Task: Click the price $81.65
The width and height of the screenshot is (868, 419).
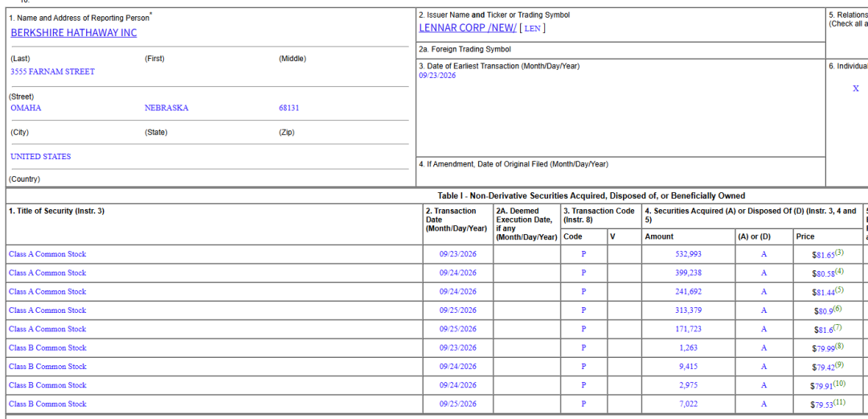Action: tap(823, 256)
